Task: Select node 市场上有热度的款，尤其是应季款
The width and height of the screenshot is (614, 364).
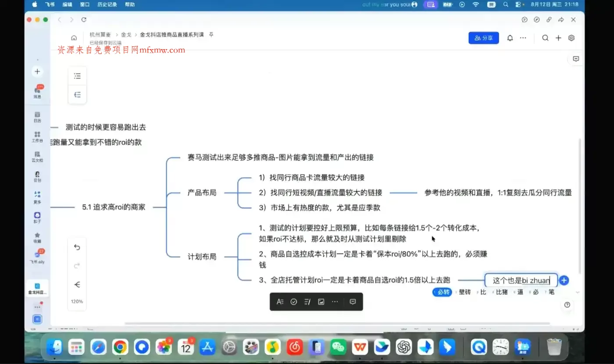Action: pyautogui.click(x=319, y=207)
